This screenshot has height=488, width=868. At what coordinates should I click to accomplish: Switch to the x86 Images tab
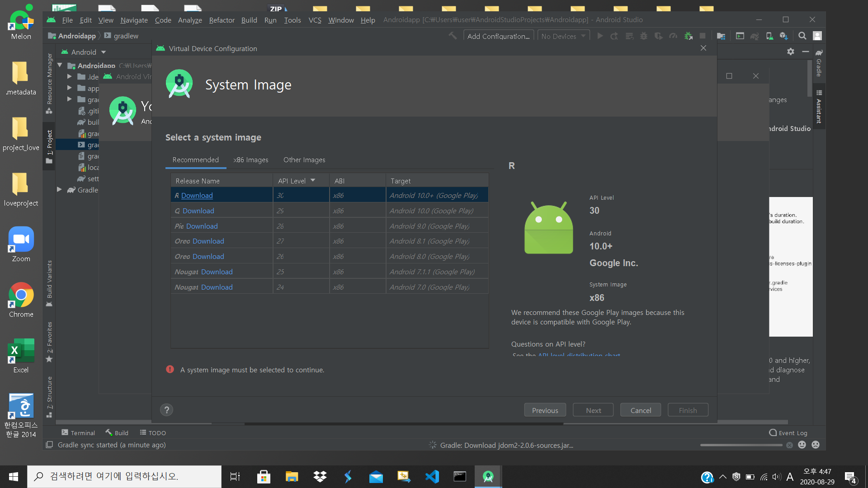250,160
